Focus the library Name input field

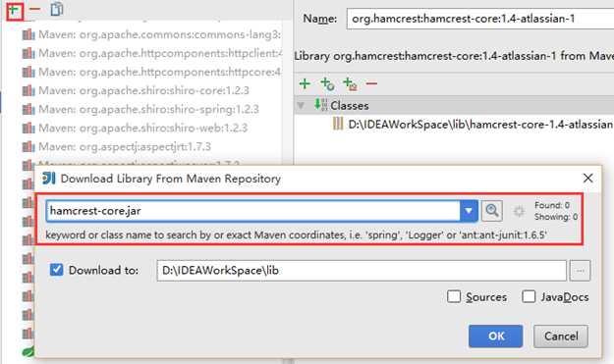(x=480, y=19)
